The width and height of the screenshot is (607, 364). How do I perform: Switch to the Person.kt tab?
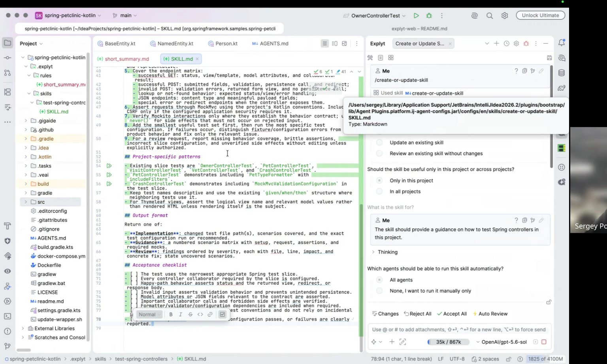coord(222,43)
